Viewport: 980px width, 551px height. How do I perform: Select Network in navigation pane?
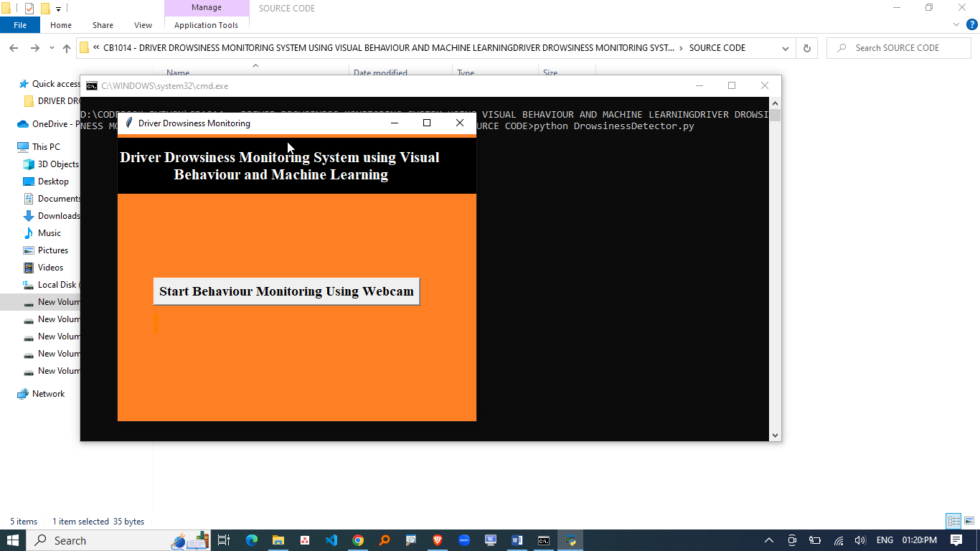point(41,394)
